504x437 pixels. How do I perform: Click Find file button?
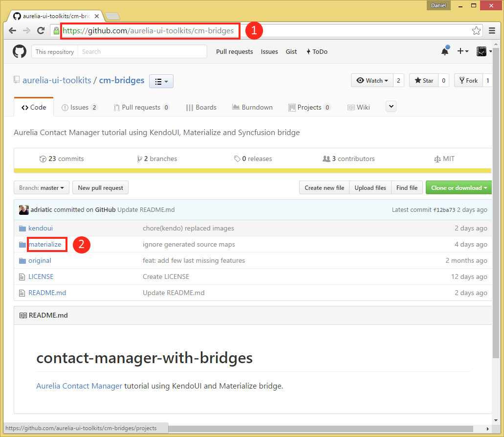pyautogui.click(x=407, y=187)
